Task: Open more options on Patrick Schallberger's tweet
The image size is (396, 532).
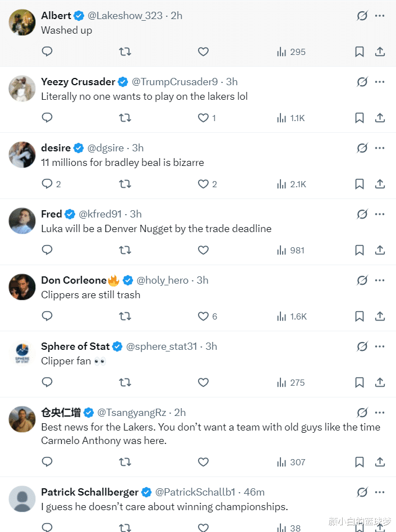Action: pos(380,492)
